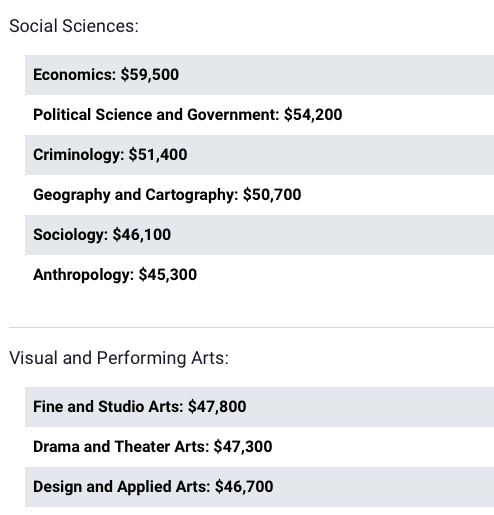Click the Social Sciences heading

[74, 26]
